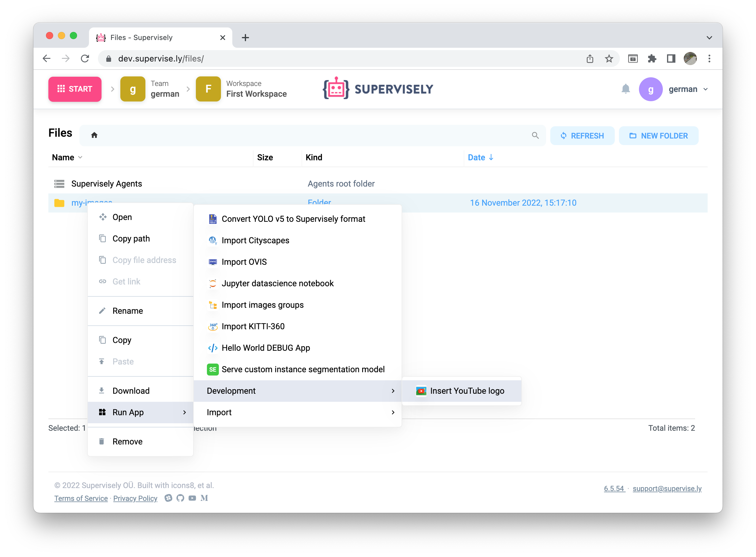This screenshot has height=557, width=756.
Task: Expand the Development submenu
Action: (231, 391)
